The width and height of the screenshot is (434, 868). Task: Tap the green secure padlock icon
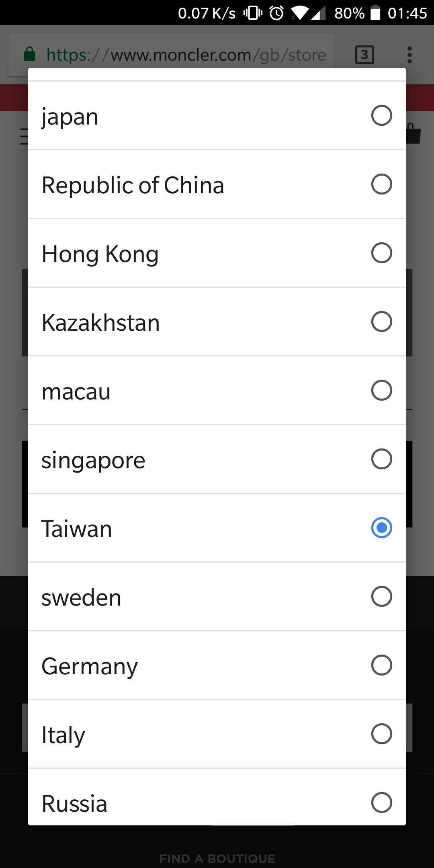[x=30, y=54]
